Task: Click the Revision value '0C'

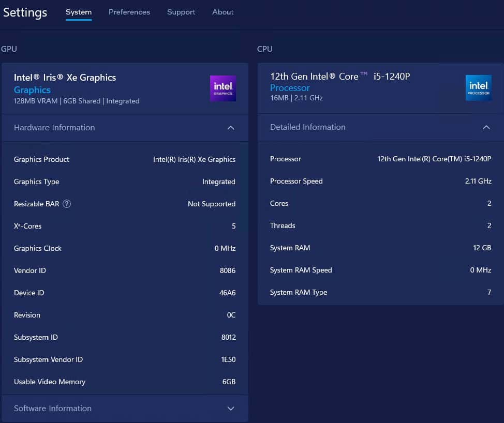Action: tap(231, 315)
